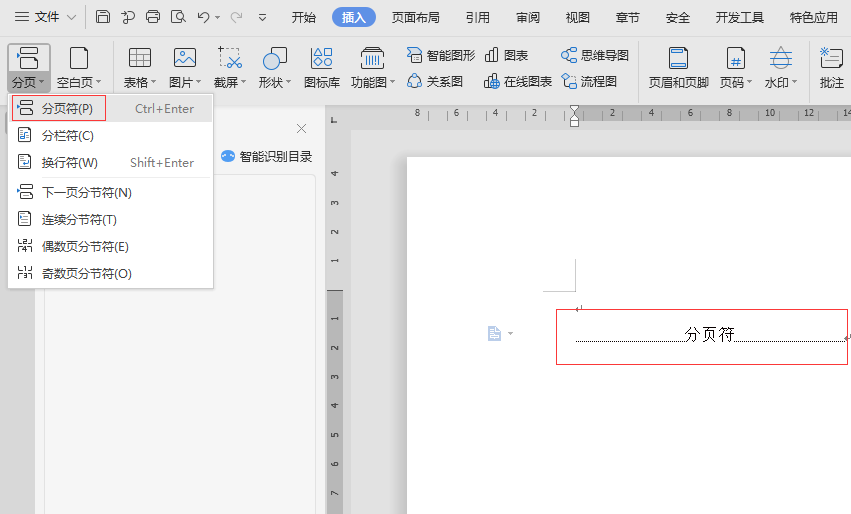
Task: Click the Redo arrow icon
Action: pyautogui.click(x=236, y=17)
